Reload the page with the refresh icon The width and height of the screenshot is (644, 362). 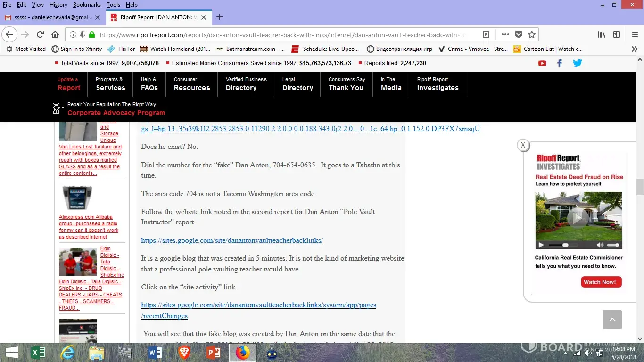coord(40,34)
